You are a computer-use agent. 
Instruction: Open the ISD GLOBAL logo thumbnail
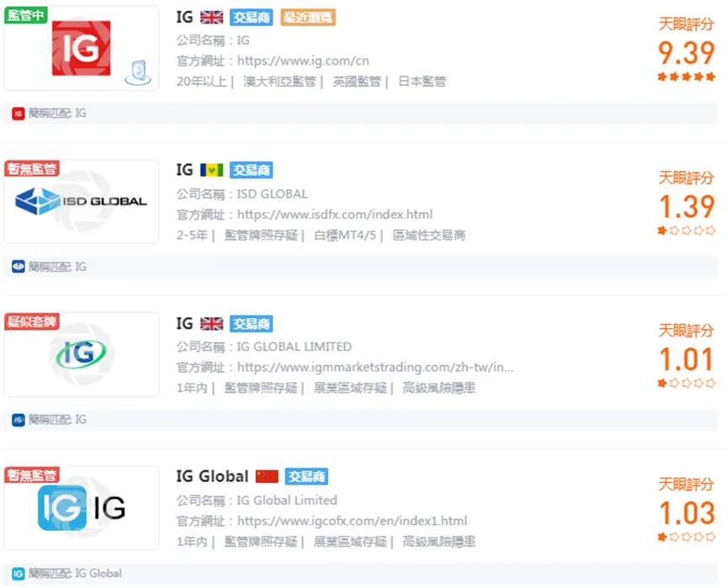pos(82,201)
